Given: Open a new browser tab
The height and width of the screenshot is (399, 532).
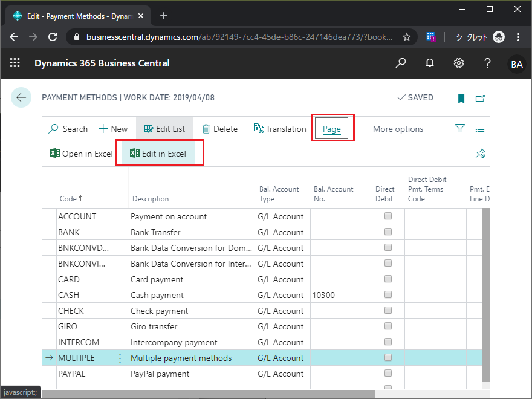Looking at the screenshot, I should [x=164, y=16].
